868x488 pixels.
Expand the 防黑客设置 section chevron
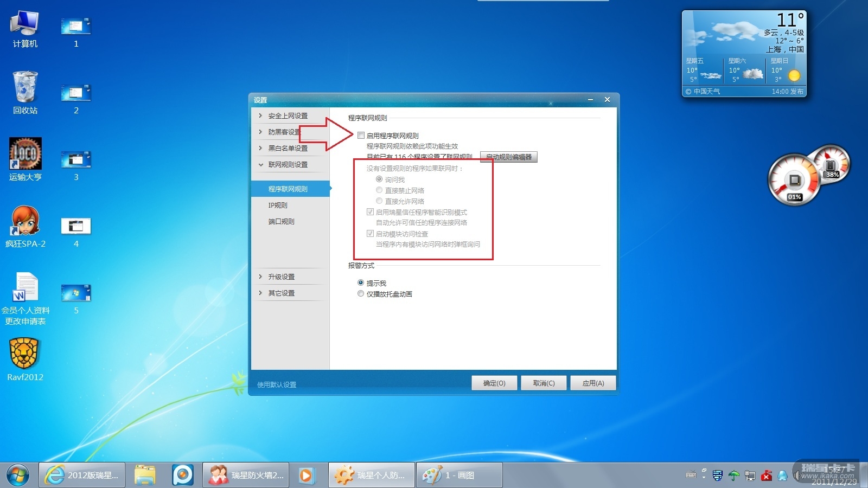click(260, 132)
